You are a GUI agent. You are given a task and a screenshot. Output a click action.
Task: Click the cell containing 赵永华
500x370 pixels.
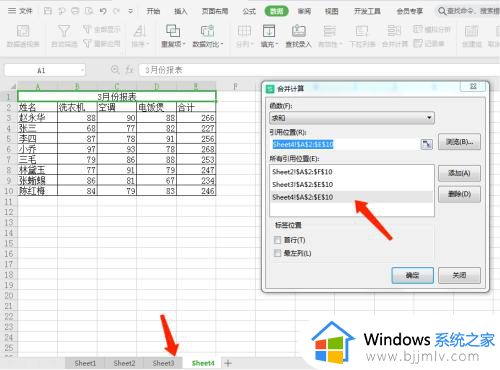(37, 118)
